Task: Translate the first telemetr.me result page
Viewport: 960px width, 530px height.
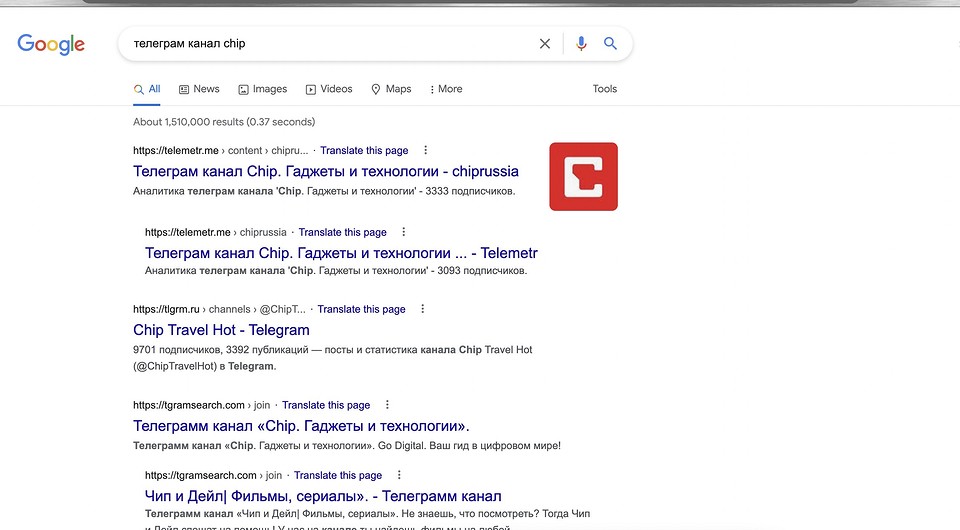Action: point(364,151)
